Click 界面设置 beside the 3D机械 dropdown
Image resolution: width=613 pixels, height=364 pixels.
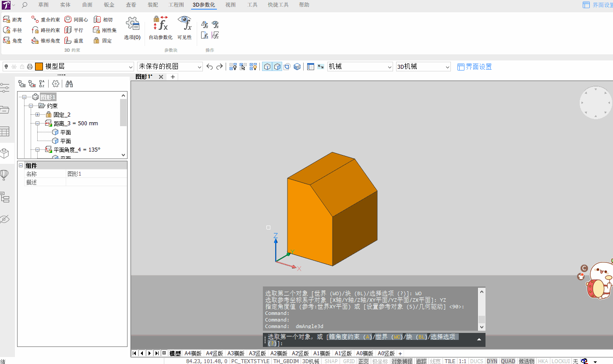point(475,67)
